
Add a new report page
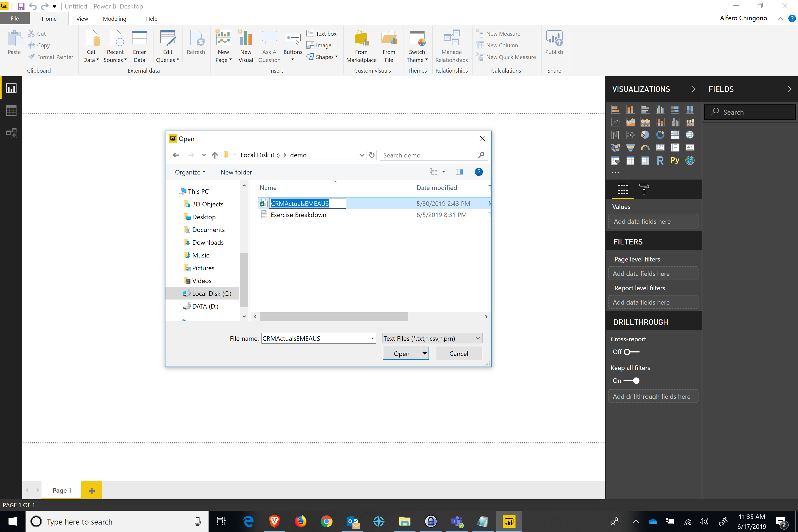(x=92, y=490)
